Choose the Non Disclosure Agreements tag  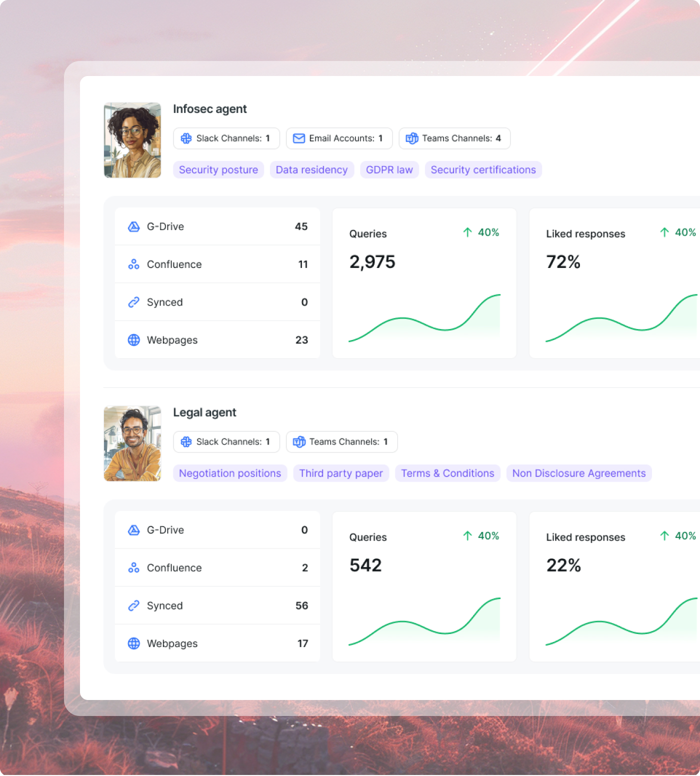point(578,473)
